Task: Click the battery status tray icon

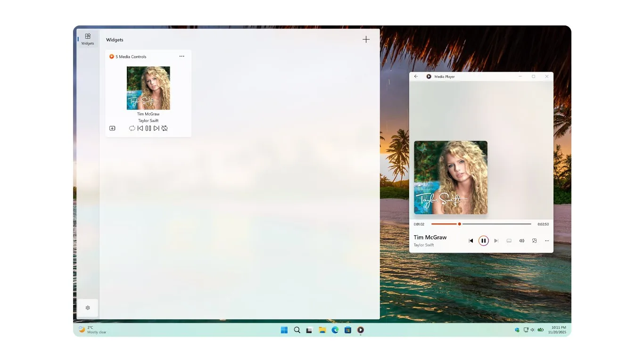Action: (540, 330)
